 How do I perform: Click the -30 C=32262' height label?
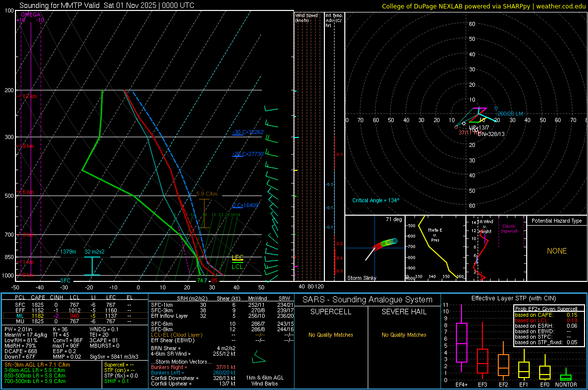(x=248, y=132)
